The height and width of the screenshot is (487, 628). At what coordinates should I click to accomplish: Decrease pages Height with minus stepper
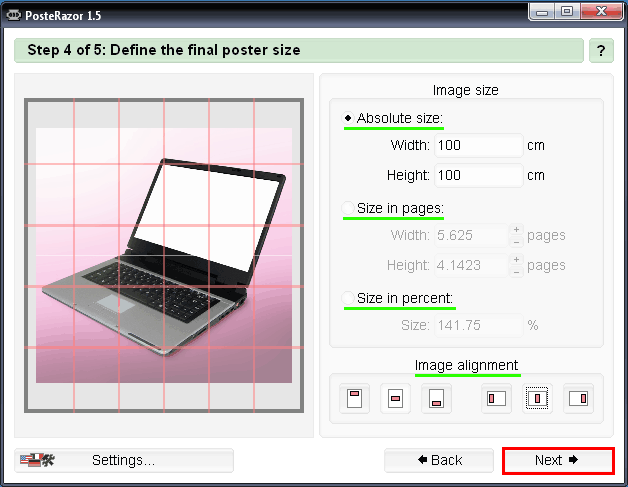coord(516,272)
